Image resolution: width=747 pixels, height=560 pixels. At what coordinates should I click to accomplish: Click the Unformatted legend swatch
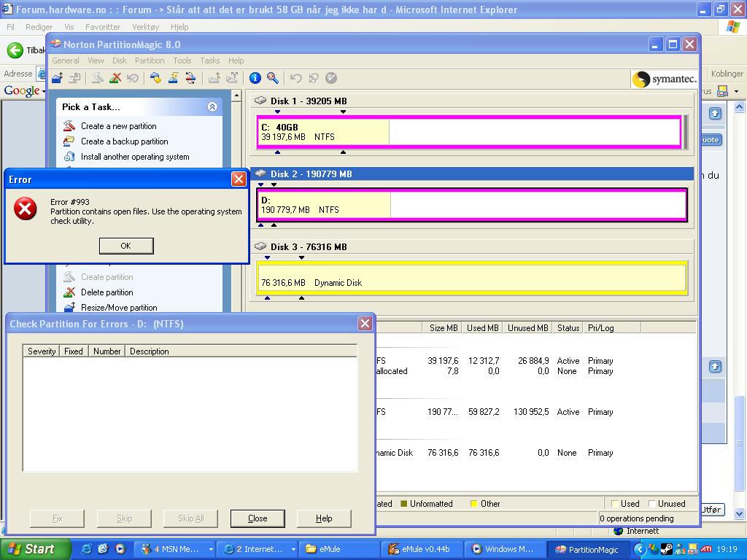pyautogui.click(x=404, y=503)
